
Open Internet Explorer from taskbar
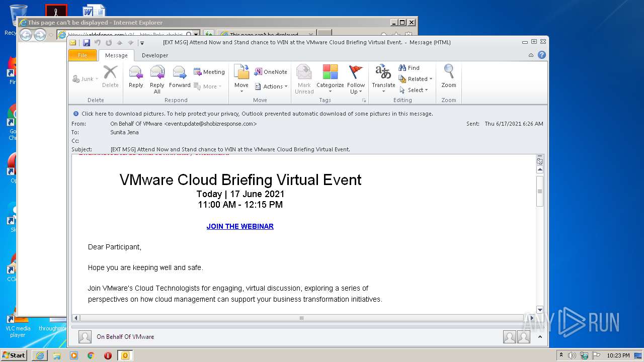tap(40, 355)
